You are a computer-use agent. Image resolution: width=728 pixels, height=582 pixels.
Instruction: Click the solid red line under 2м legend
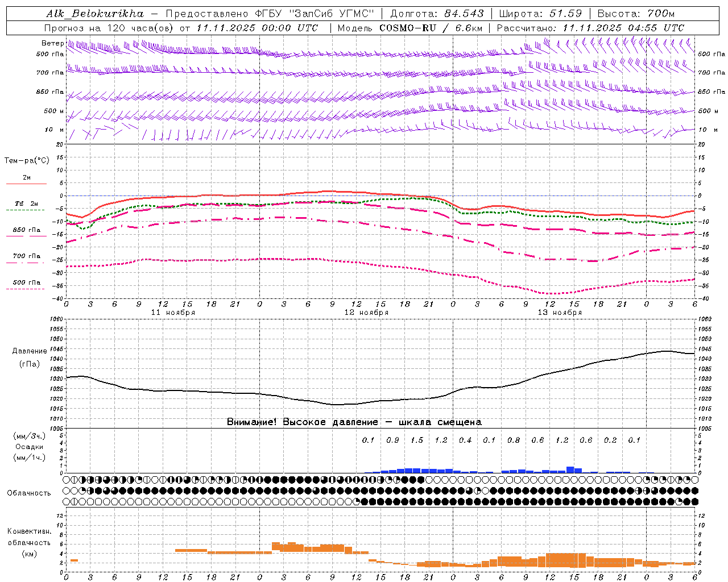pos(26,184)
